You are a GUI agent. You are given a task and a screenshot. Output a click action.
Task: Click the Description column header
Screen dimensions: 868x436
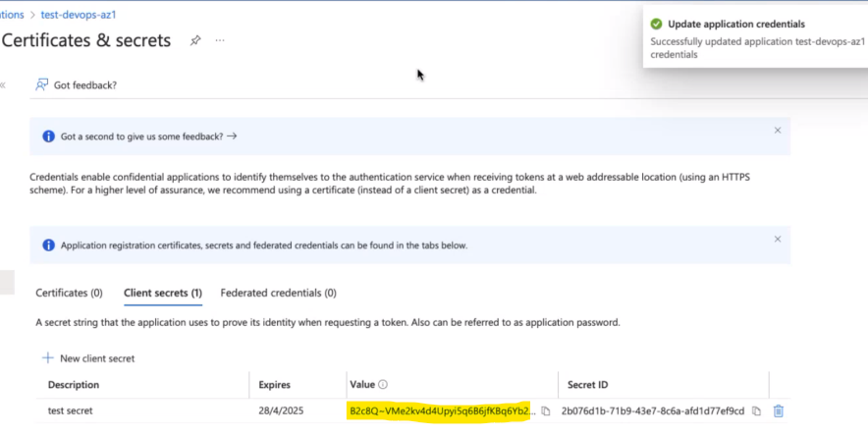point(74,385)
